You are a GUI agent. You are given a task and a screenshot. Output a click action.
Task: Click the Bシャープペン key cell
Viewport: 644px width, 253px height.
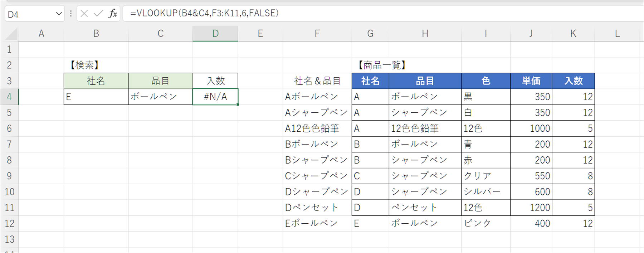point(317,160)
